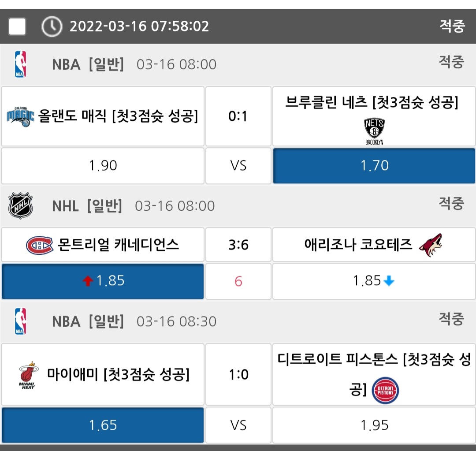This screenshot has height=451, width=476.
Task: Select Miami odds 1.65
Action: [x=103, y=425]
